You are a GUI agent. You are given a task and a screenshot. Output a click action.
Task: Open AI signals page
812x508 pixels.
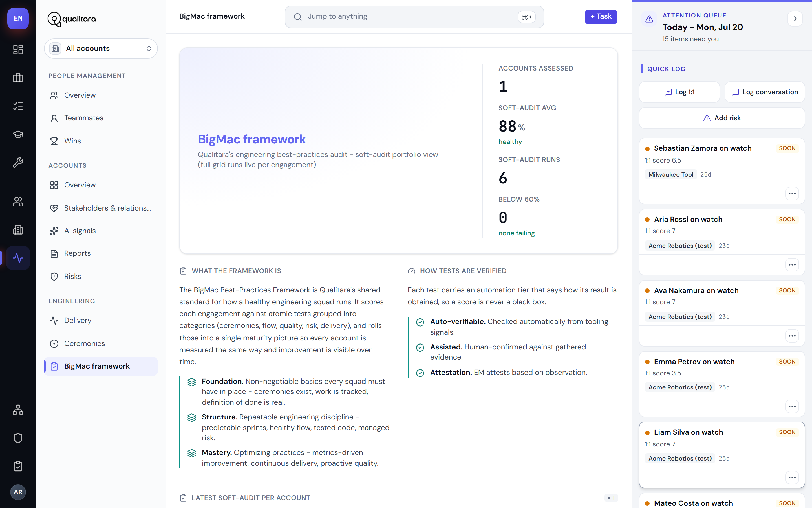(x=101, y=231)
